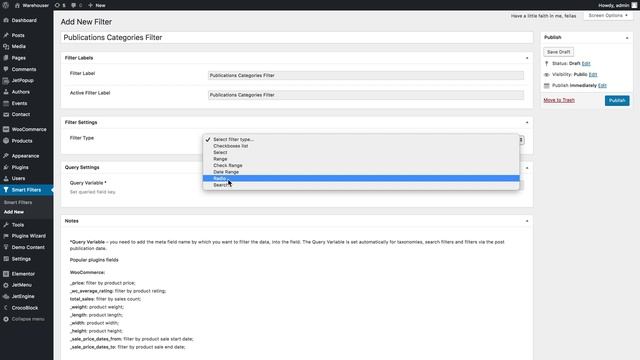The height and width of the screenshot is (360, 640).
Task: Pick Check Range filter type
Action: (361, 165)
